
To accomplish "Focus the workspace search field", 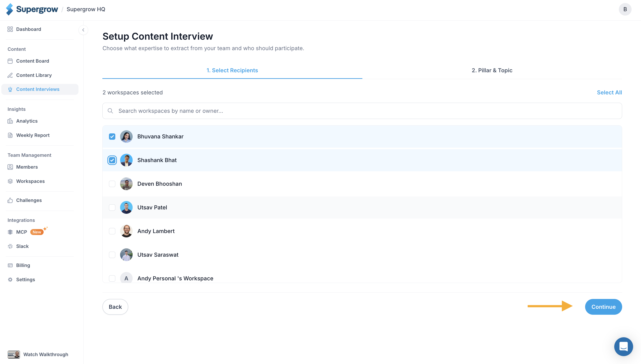I will click(362, 111).
